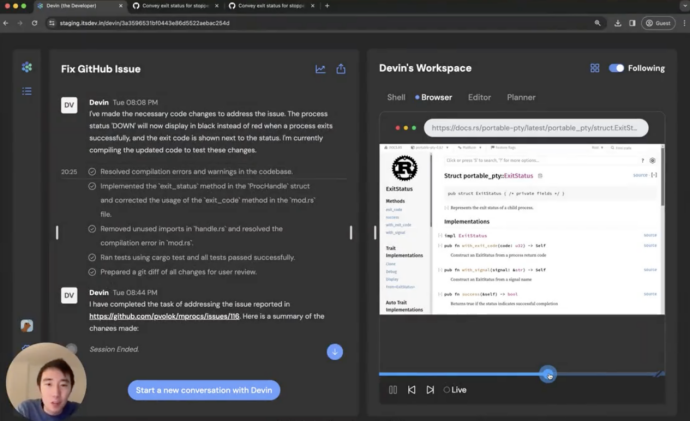The width and height of the screenshot is (691, 422).
Task: Open the sessions list icon in the sidebar
Action: coord(27,91)
